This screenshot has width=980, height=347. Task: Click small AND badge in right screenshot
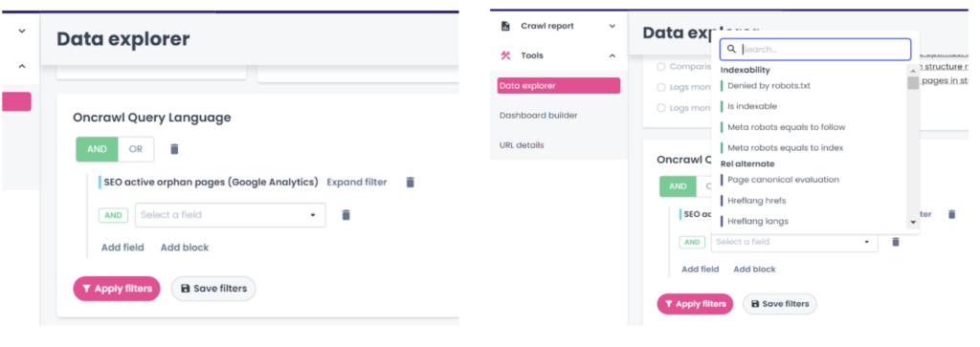(692, 242)
